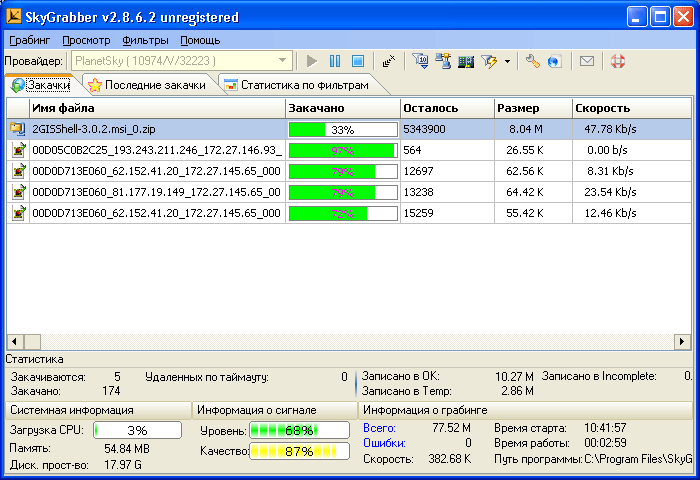Click the Скорость 382.68 K value

click(x=450, y=459)
